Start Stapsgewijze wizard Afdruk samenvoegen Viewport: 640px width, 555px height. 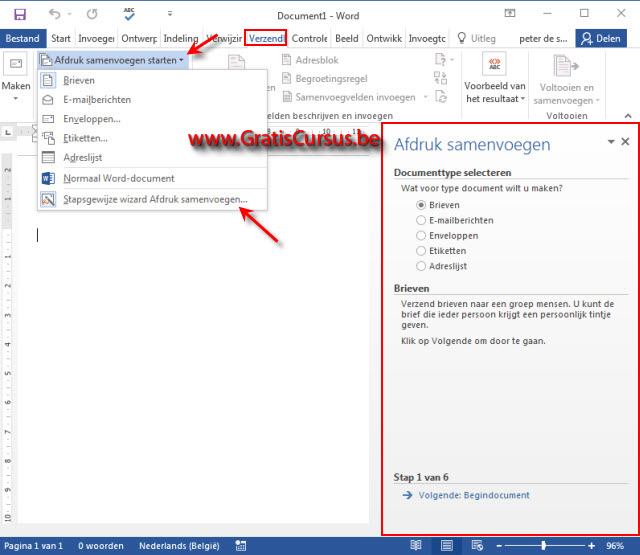[x=152, y=199]
